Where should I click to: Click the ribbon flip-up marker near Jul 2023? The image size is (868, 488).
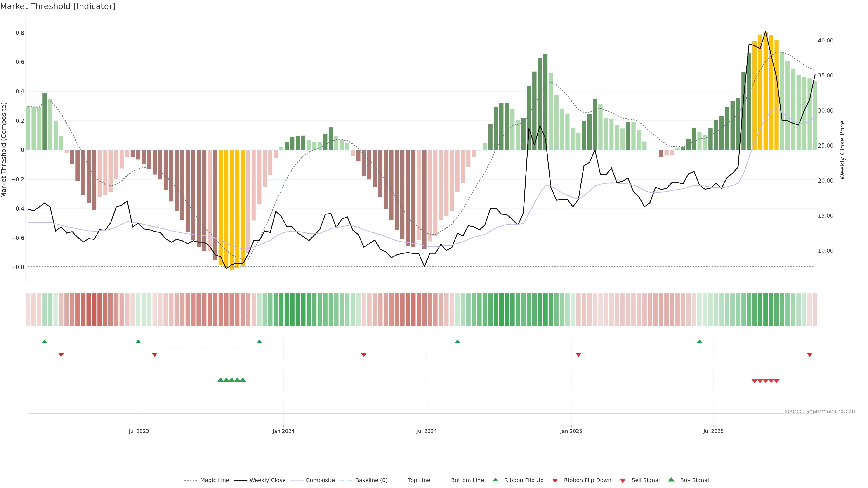(x=138, y=342)
